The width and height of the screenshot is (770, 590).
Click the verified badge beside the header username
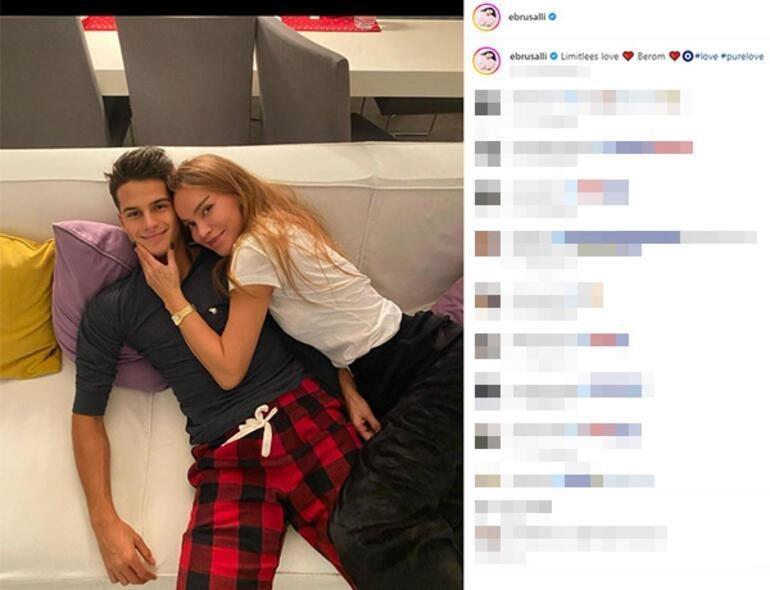552,17
